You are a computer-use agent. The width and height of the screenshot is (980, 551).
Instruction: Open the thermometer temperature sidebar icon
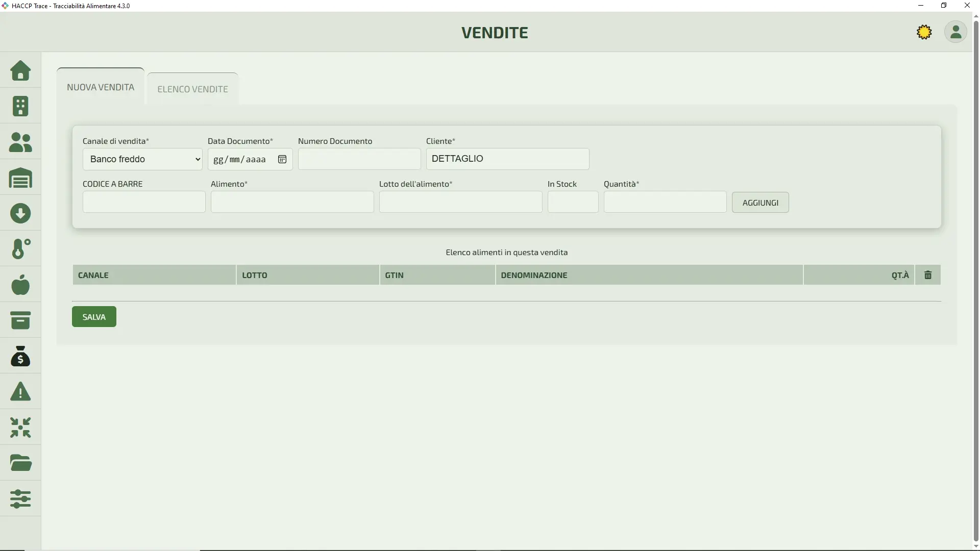pyautogui.click(x=20, y=249)
